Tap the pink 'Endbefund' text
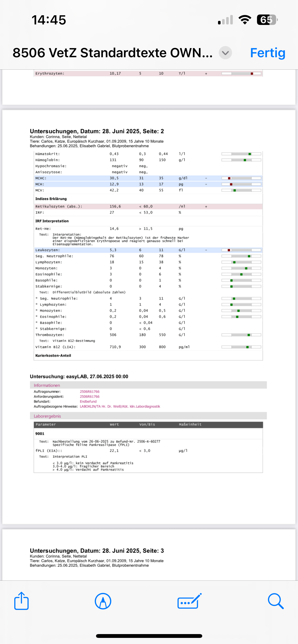This screenshot has width=298, height=644. pyautogui.click(x=88, y=401)
